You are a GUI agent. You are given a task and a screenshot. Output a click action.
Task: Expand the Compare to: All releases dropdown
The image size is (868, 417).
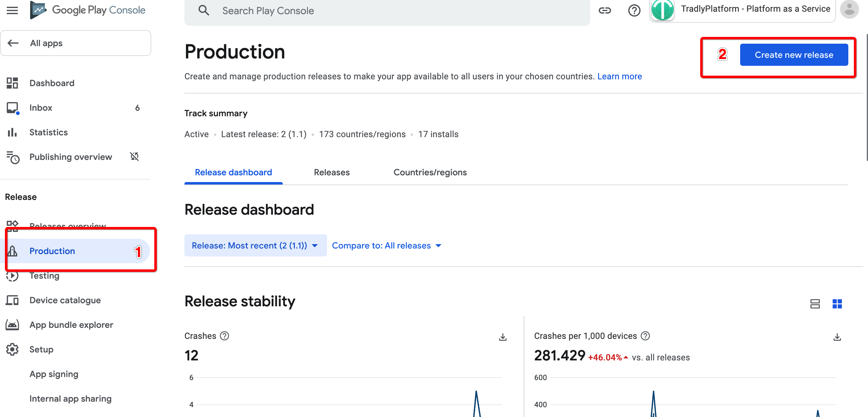click(386, 245)
